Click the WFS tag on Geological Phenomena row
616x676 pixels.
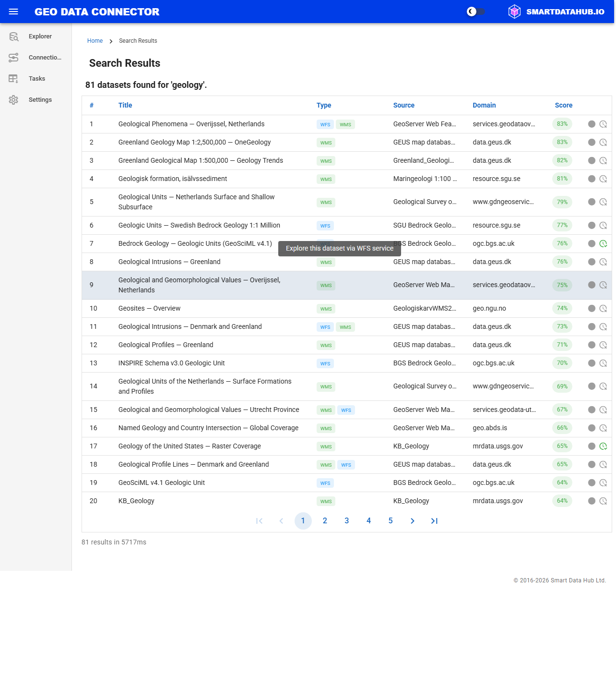click(325, 124)
